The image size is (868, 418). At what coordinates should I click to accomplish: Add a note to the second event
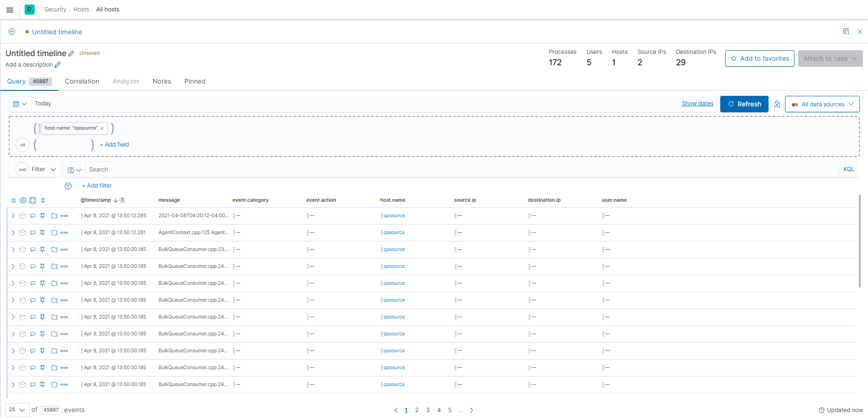32,232
